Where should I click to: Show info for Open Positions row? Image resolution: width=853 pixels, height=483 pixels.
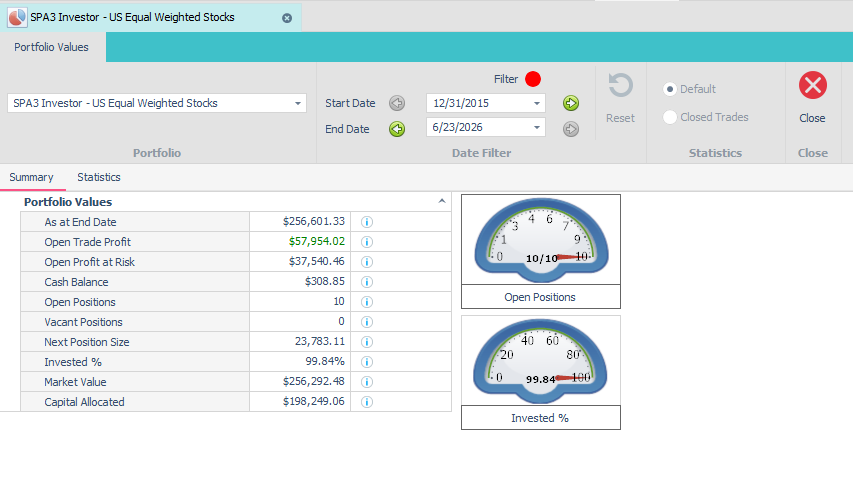[367, 302]
